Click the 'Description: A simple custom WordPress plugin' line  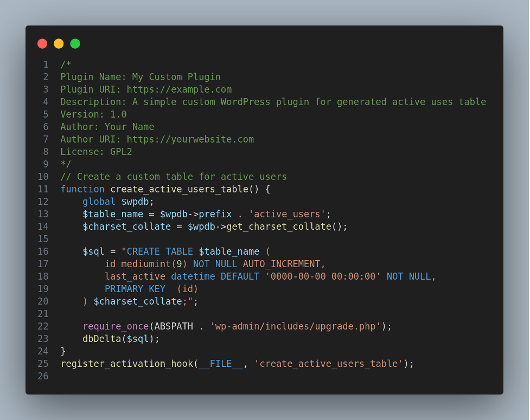coord(273,102)
